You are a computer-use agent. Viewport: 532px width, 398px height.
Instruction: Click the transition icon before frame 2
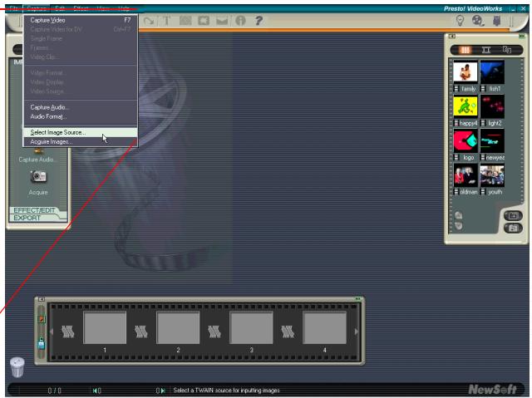pyautogui.click(x=141, y=332)
